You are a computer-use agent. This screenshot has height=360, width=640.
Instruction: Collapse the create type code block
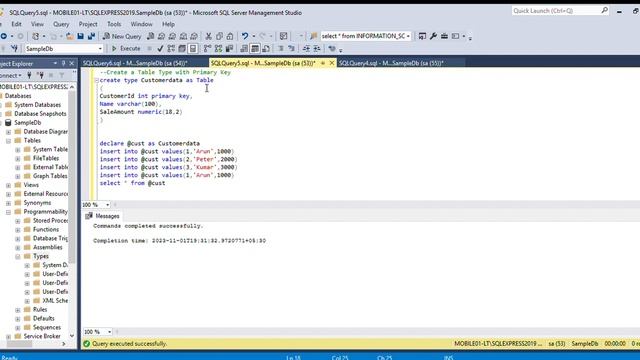[97, 80]
